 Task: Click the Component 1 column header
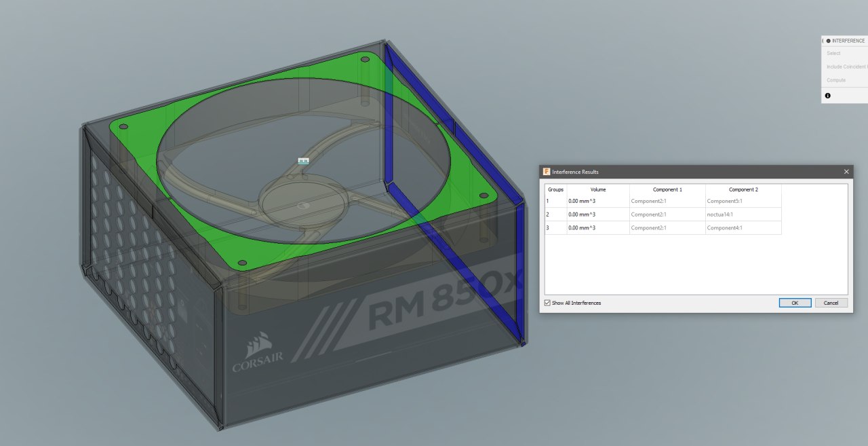pos(667,189)
